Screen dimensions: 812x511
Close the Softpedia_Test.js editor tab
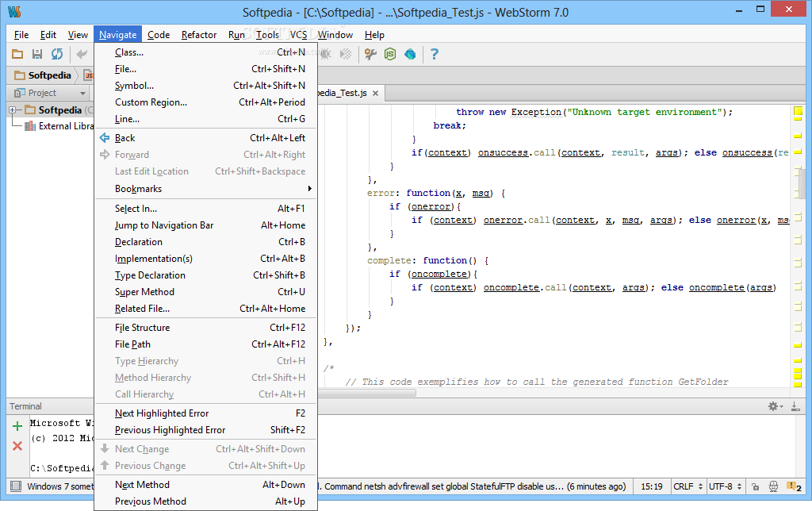(375, 94)
